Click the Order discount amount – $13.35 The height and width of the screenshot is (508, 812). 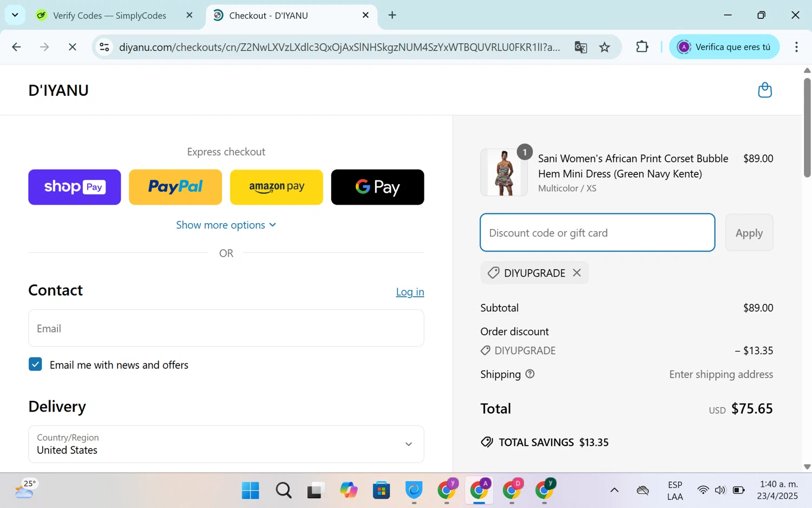[754, 350]
